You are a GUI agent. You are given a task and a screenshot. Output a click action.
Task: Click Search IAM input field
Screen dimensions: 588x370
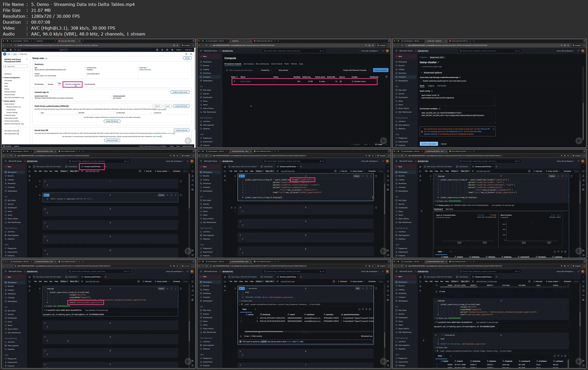tap(16, 66)
